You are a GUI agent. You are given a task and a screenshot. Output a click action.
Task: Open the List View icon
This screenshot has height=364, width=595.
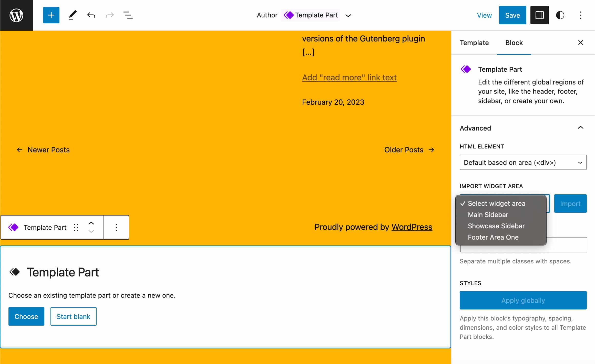click(x=128, y=15)
